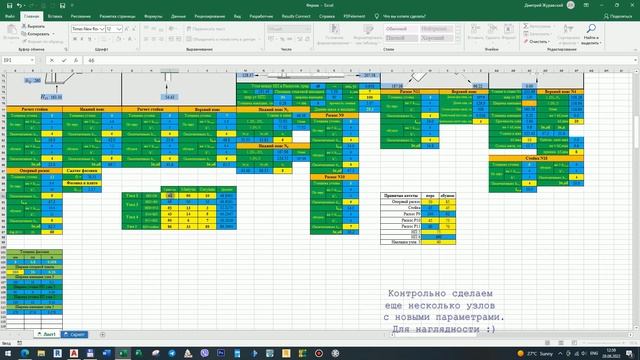Click the Cut (Вырезать) scissors button
This screenshot has width=640, height=360.
pyautogui.click(x=33, y=26)
